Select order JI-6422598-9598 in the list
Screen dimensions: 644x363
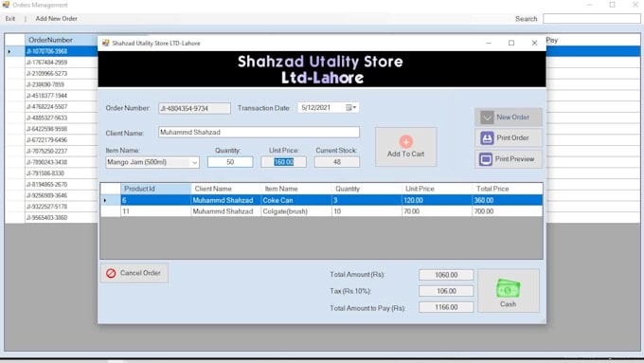pos(61,129)
